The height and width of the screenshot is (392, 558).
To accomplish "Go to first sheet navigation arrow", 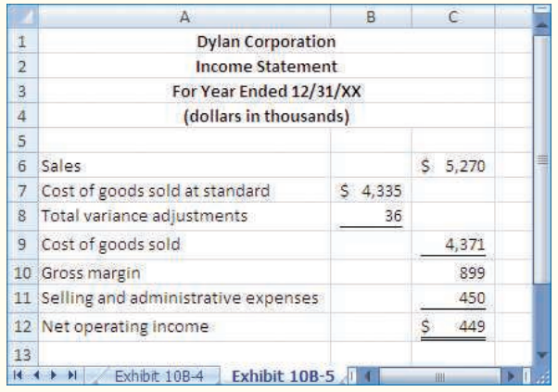I will point(18,375).
